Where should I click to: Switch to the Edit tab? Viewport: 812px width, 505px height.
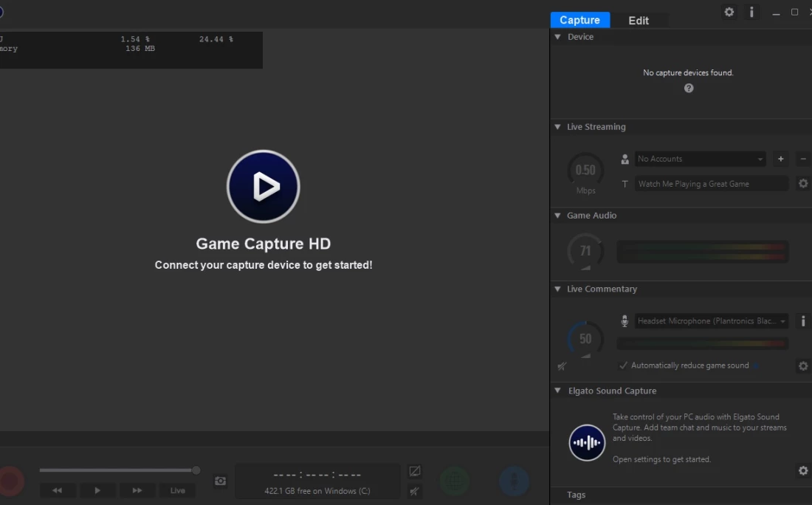[x=639, y=21]
